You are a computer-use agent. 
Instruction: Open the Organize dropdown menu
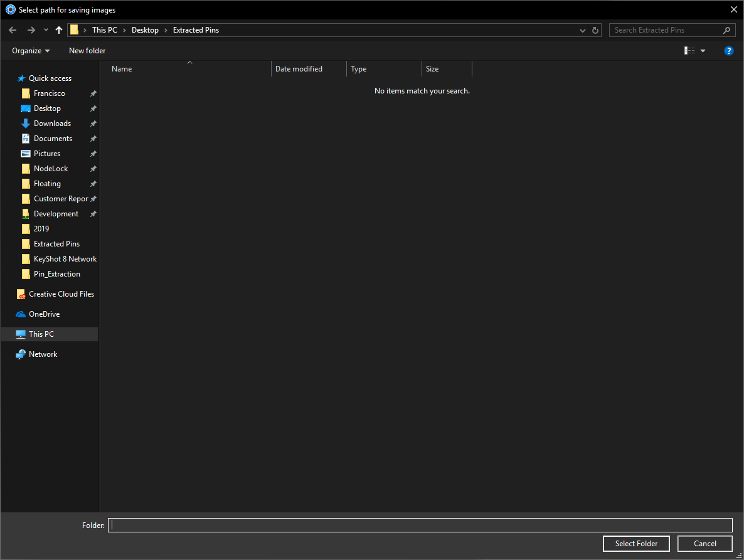(29, 50)
